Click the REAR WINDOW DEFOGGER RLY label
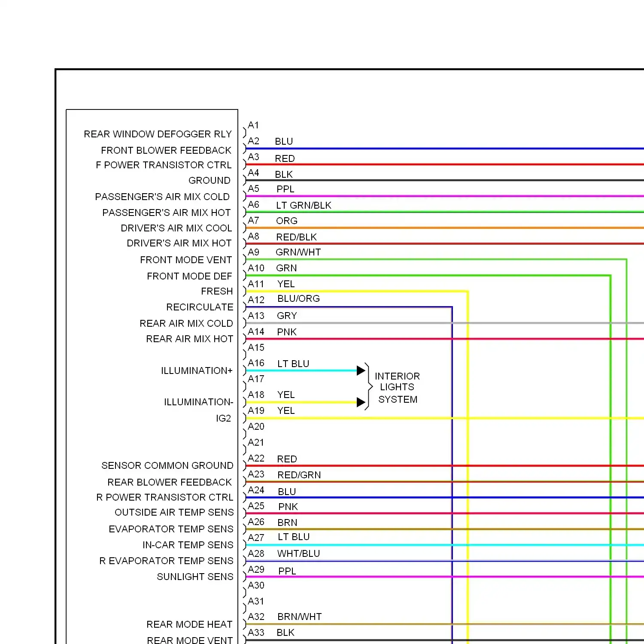 158,134
